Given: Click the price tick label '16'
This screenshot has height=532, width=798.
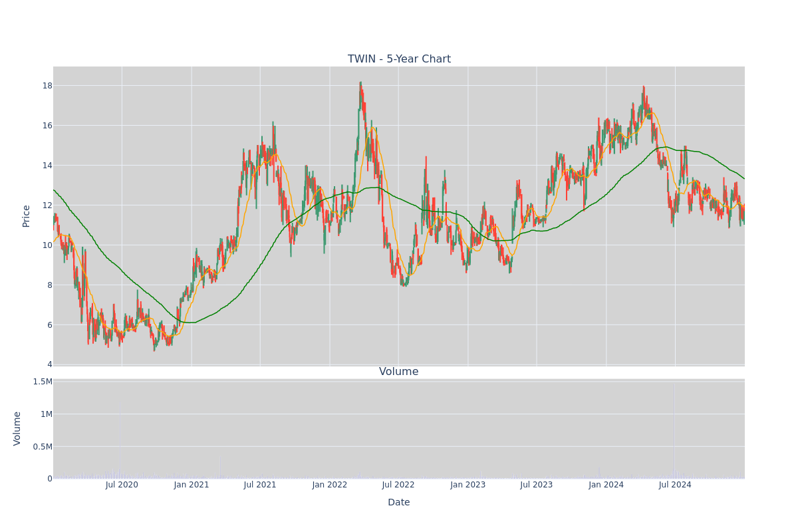Looking at the screenshot, I should pos(47,126).
